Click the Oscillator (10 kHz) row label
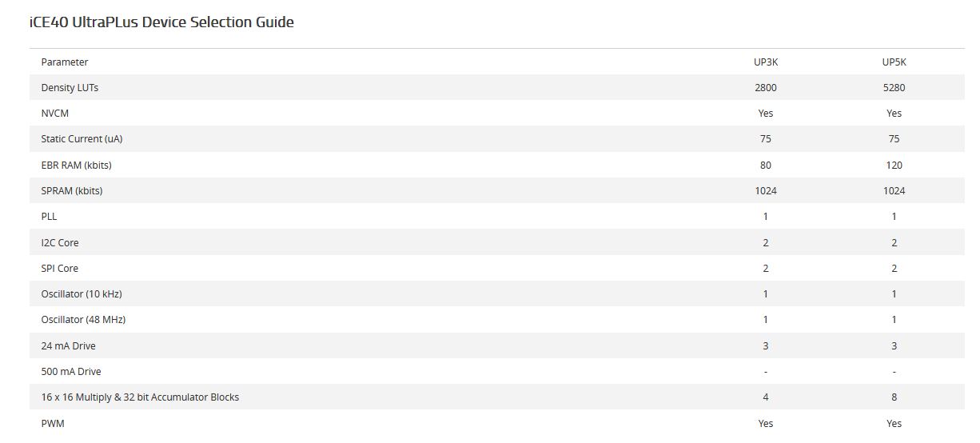The height and width of the screenshot is (443, 980). click(x=82, y=293)
